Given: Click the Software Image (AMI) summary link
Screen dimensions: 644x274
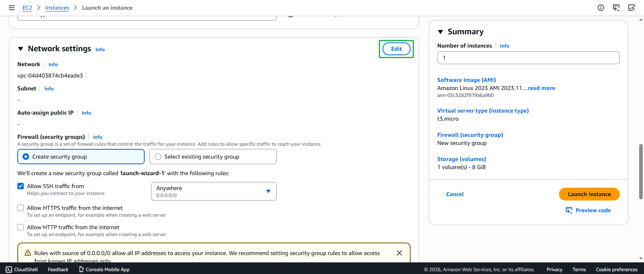Looking at the screenshot, I should (467, 80).
